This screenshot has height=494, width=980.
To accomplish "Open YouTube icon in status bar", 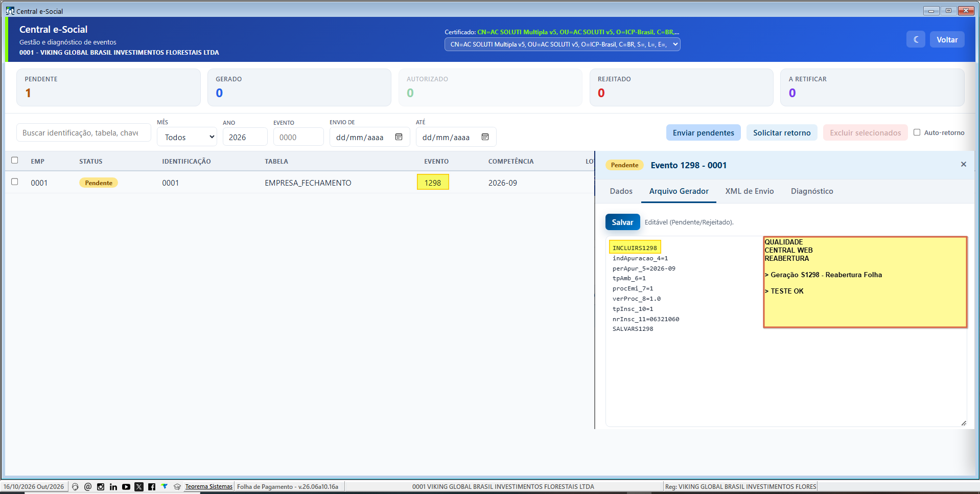I will pyautogui.click(x=126, y=487).
